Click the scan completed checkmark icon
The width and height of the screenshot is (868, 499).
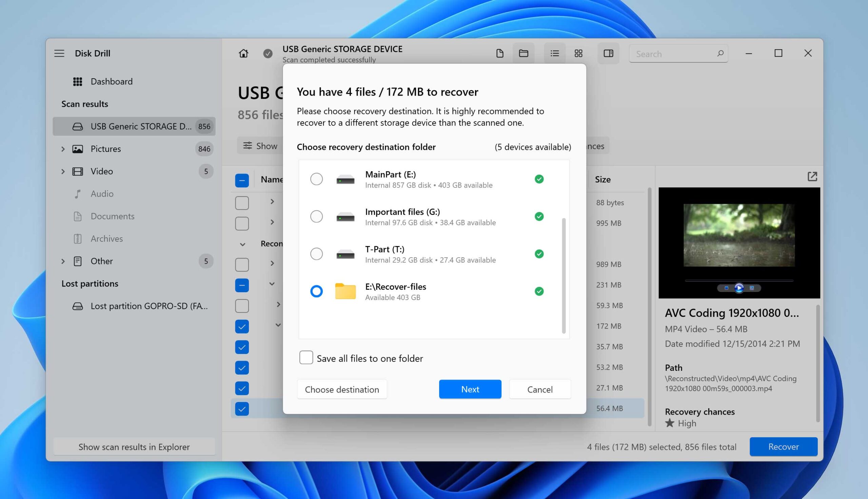[268, 54]
